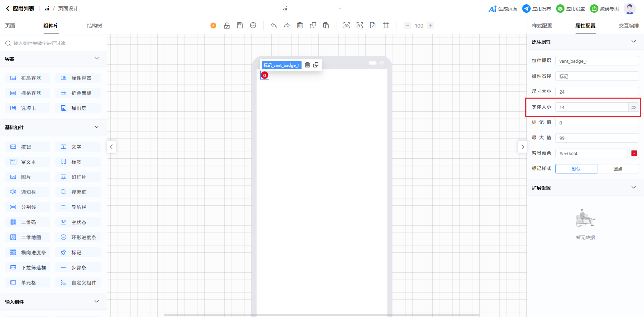Switch to the 样式配置 tab

click(x=542, y=26)
